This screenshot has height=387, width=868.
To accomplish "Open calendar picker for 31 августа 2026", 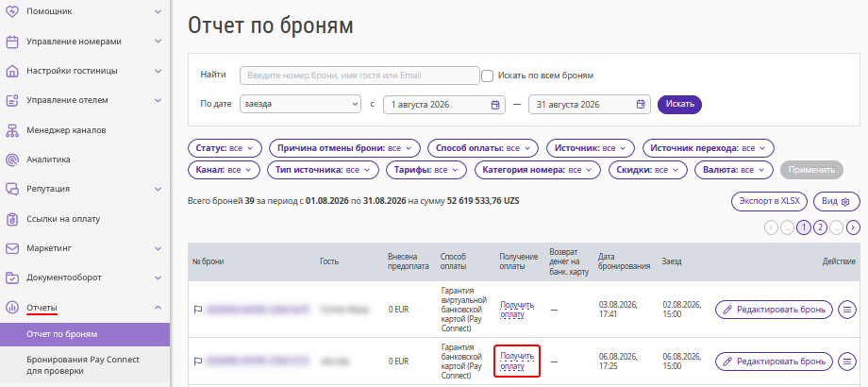I will 641,104.
